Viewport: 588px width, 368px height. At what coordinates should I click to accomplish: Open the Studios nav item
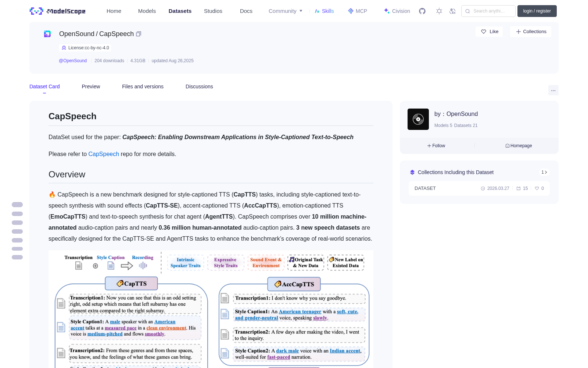coord(213,11)
